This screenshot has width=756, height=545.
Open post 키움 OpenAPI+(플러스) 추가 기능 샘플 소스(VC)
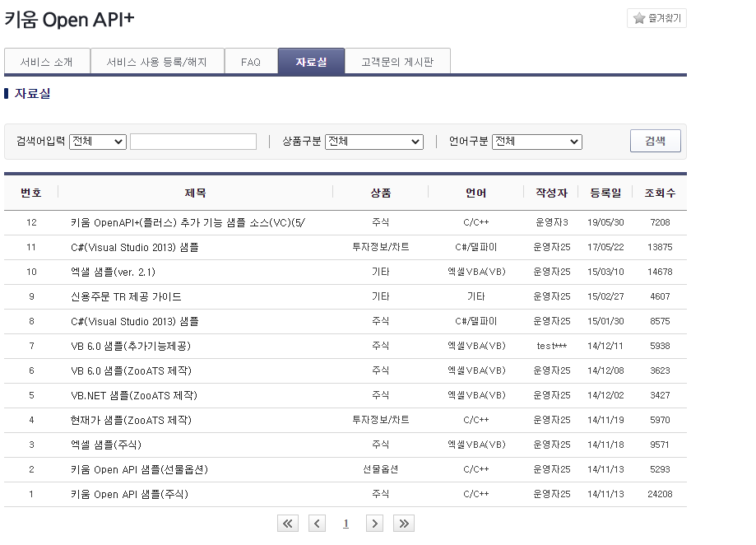188,223
